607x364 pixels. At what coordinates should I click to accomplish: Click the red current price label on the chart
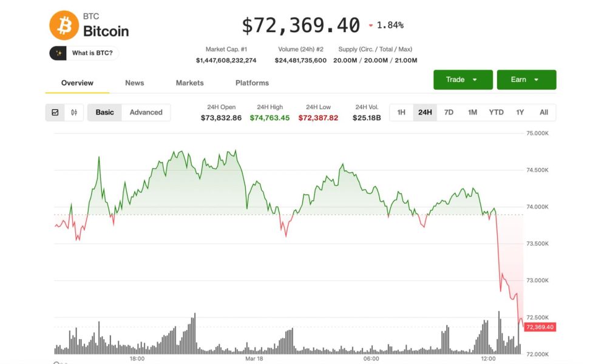540,327
